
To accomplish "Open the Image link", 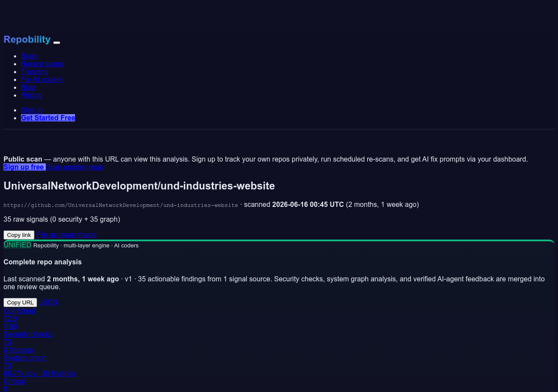I will (87, 234).
